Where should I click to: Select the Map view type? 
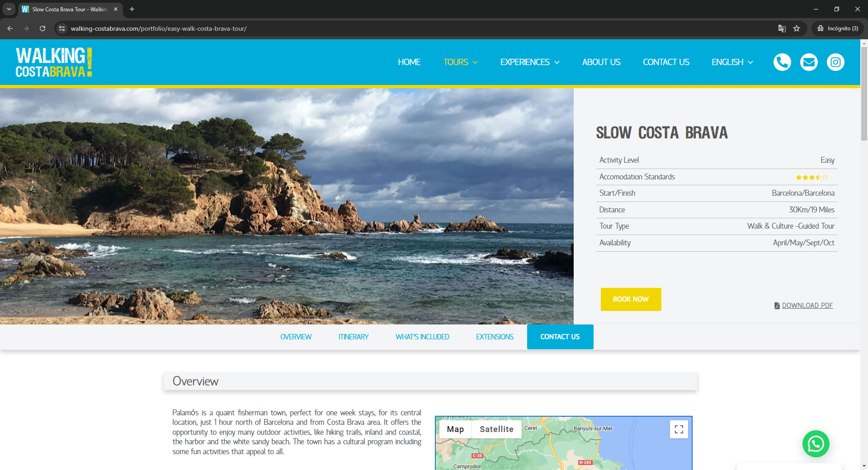[455, 429]
